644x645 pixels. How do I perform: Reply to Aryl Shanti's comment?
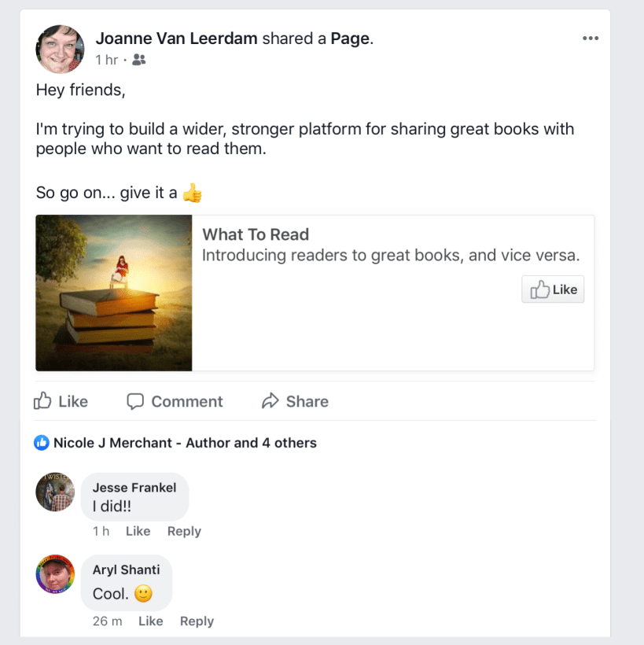coord(197,621)
